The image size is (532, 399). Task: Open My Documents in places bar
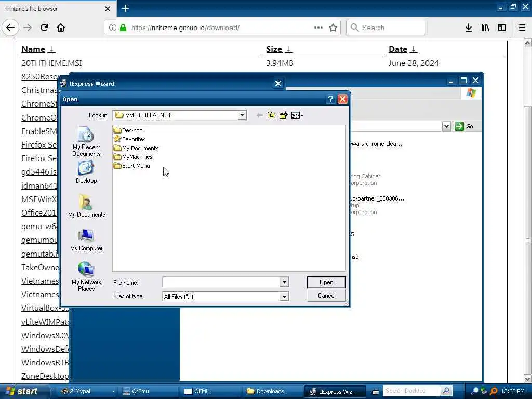pos(86,206)
